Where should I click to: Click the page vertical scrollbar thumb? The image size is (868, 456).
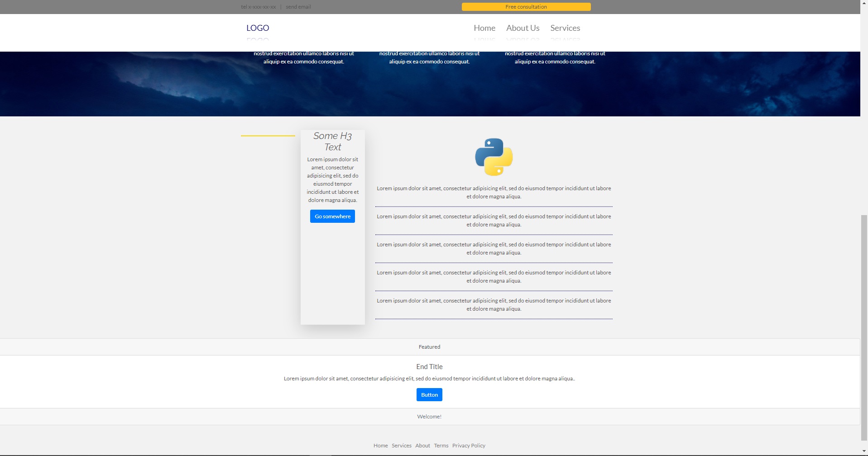tap(864, 327)
